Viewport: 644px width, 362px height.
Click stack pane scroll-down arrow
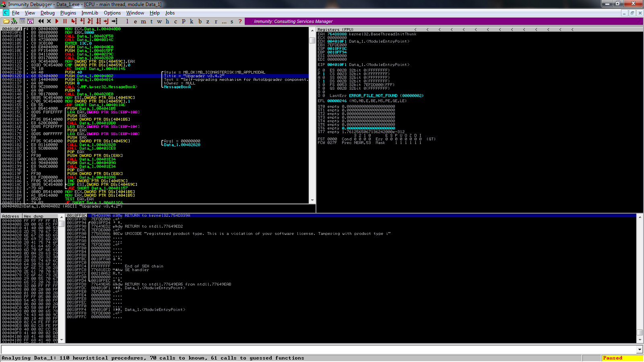[640, 340]
